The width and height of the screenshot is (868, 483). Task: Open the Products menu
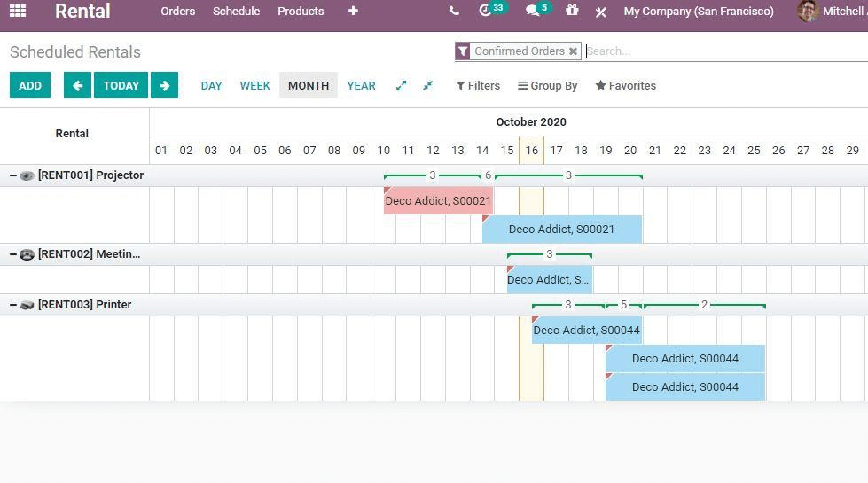tap(301, 12)
